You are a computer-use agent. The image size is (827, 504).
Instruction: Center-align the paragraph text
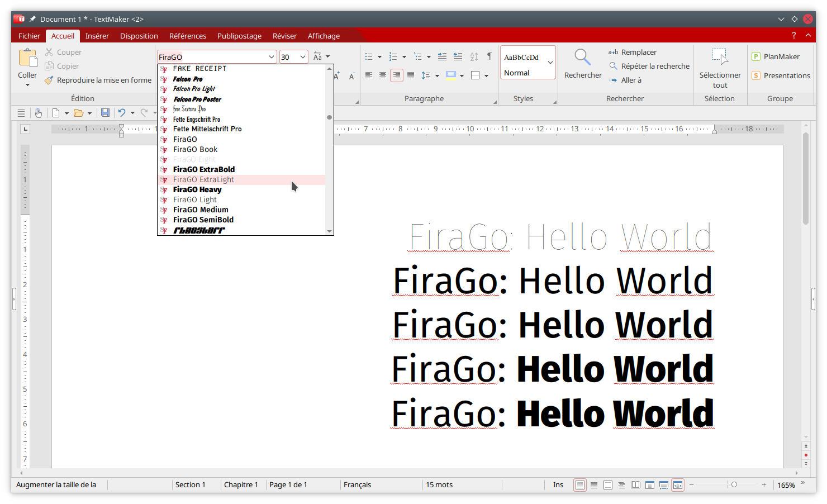pos(383,75)
